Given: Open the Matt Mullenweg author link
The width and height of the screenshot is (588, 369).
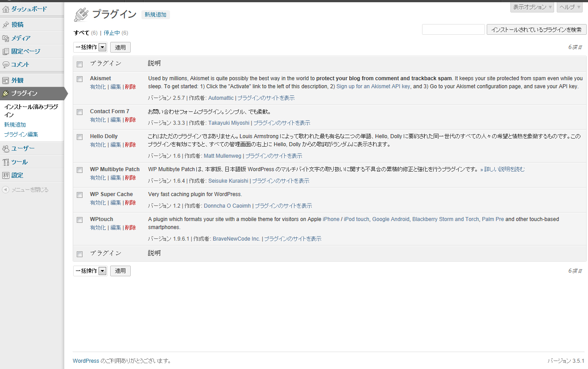Looking at the screenshot, I should pyautogui.click(x=223, y=156).
